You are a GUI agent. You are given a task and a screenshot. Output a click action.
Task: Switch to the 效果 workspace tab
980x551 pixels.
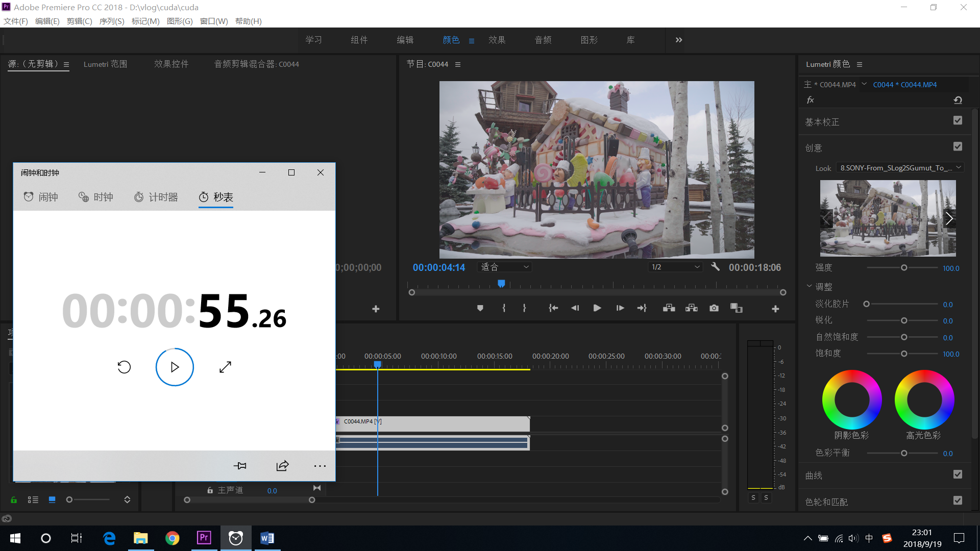497,40
